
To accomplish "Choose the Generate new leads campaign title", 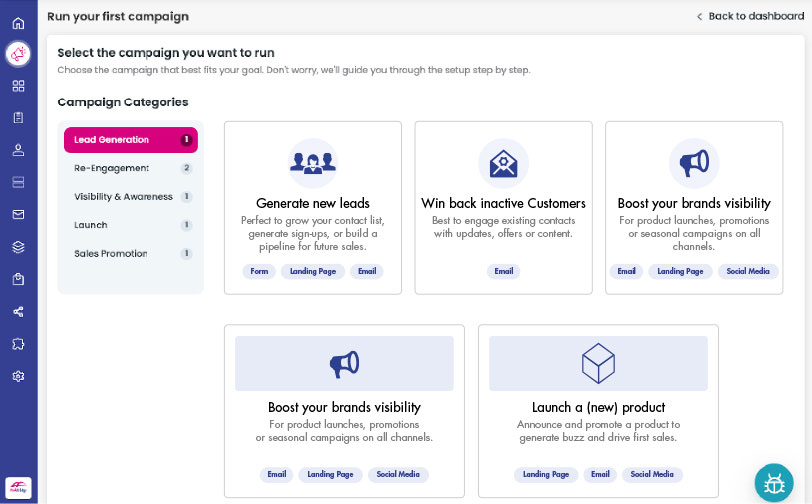I will pos(313,204).
